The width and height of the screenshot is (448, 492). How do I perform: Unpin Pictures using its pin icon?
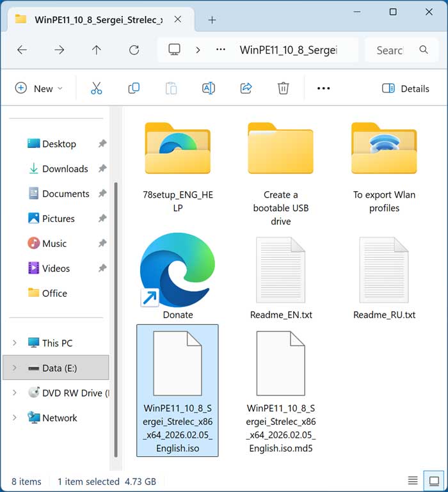point(102,218)
